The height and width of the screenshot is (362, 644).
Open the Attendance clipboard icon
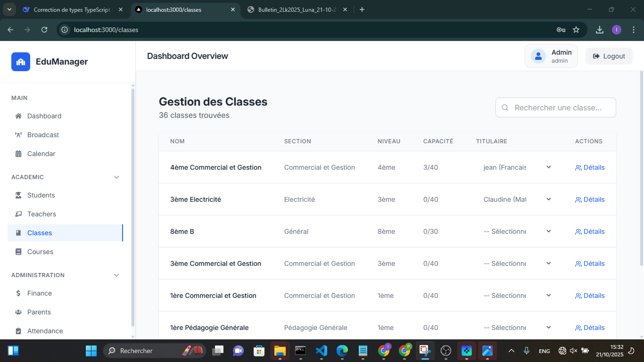(x=18, y=331)
